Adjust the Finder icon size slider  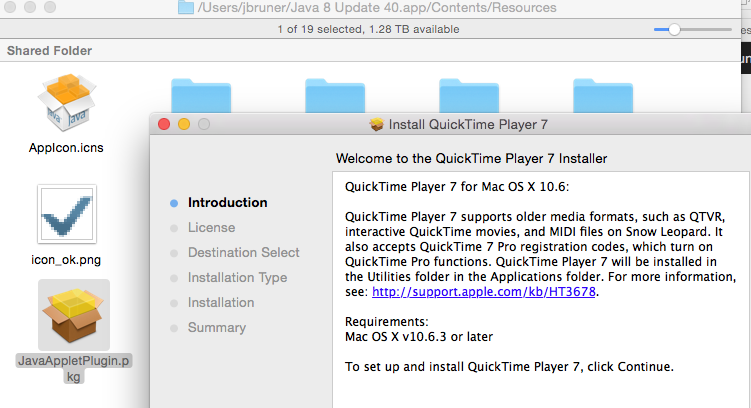[674, 30]
